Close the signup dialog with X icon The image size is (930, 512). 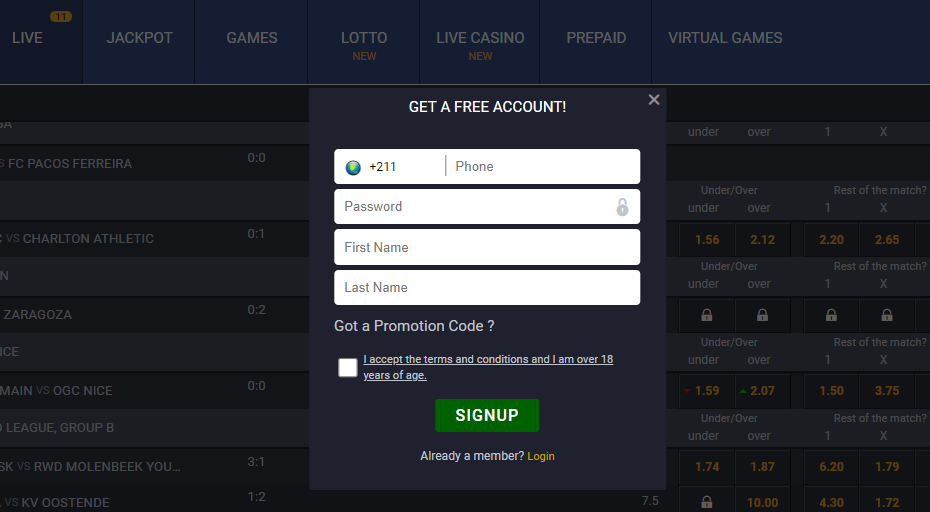[654, 100]
